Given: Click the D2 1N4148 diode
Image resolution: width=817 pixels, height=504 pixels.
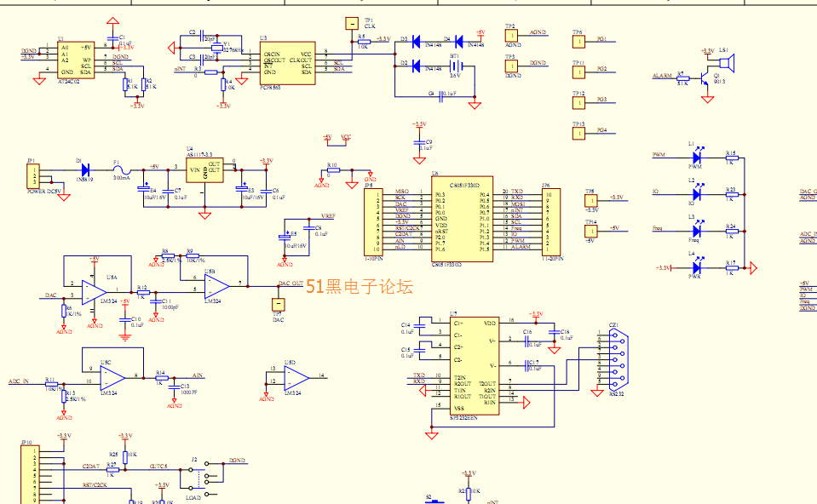Looking at the screenshot, I should click(417, 66).
